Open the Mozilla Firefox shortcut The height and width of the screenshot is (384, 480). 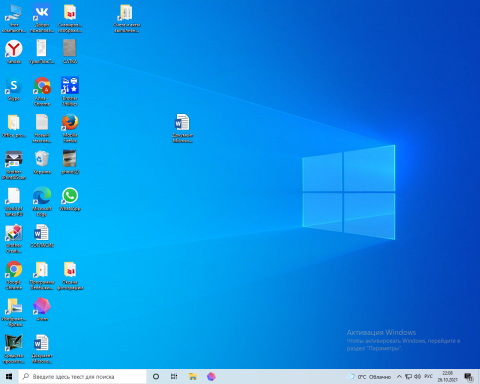point(70,128)
